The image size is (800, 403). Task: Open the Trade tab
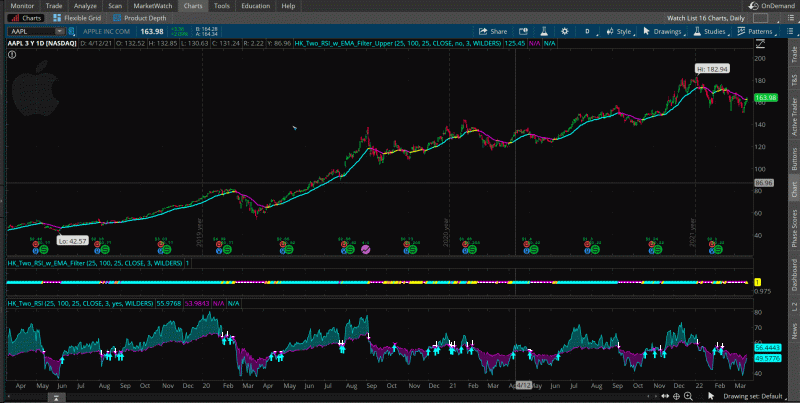tap(54, 6)
